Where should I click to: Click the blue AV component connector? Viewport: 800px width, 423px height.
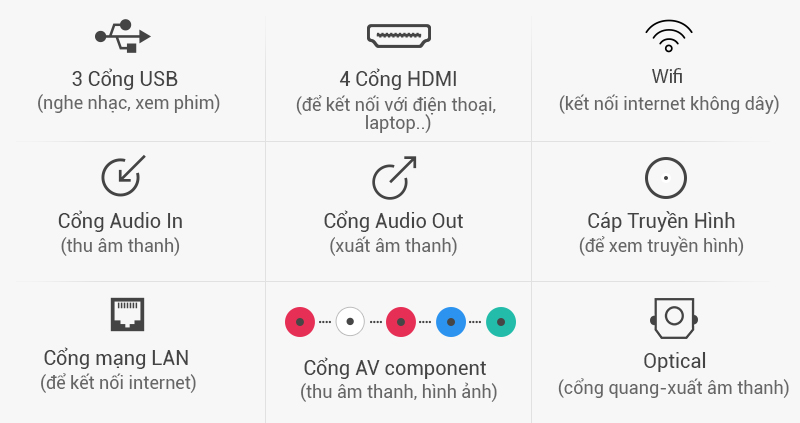click(451, 322)
